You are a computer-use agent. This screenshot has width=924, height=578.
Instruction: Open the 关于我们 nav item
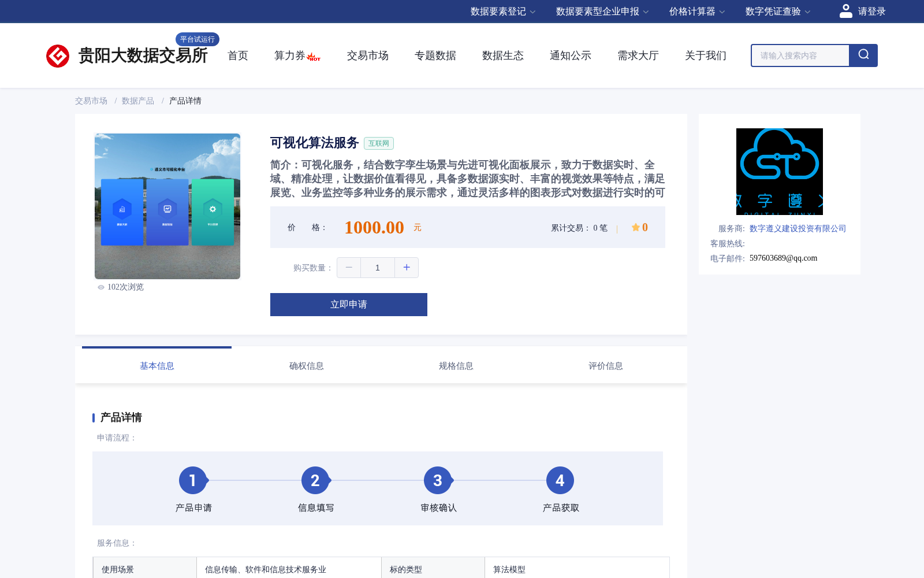tap(706, 55)
